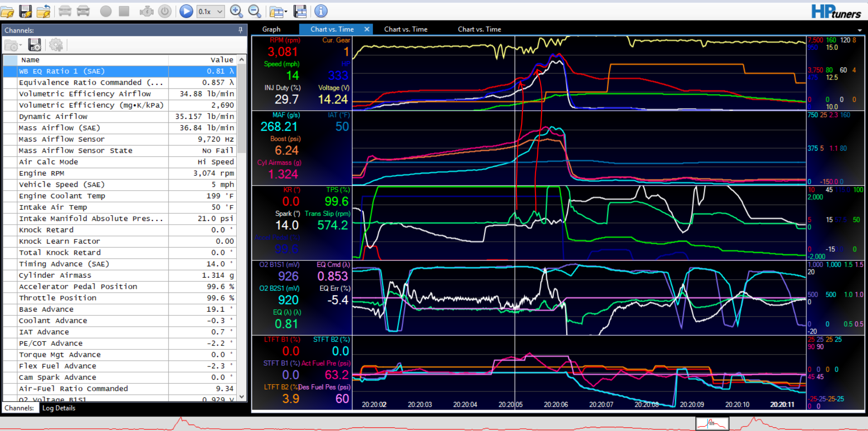This screenshot has width=868, height=431.
Task: Zoom in on the chart
Action: tap(236, 11)
